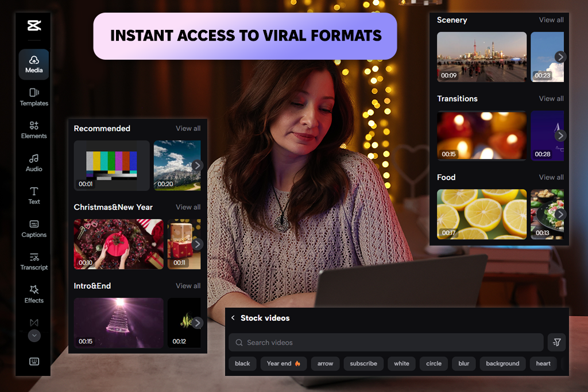Viewport: 588px width, 392px height.
Task: Open the lemon slices 00:17 clip
Action: click(482, 214)
